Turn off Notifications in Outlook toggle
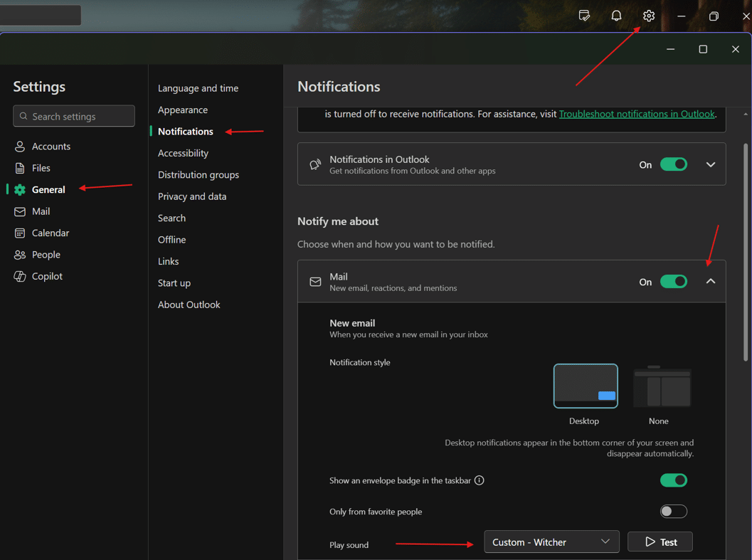Screen dimensions: 752x560 click(x=673, y=164)
